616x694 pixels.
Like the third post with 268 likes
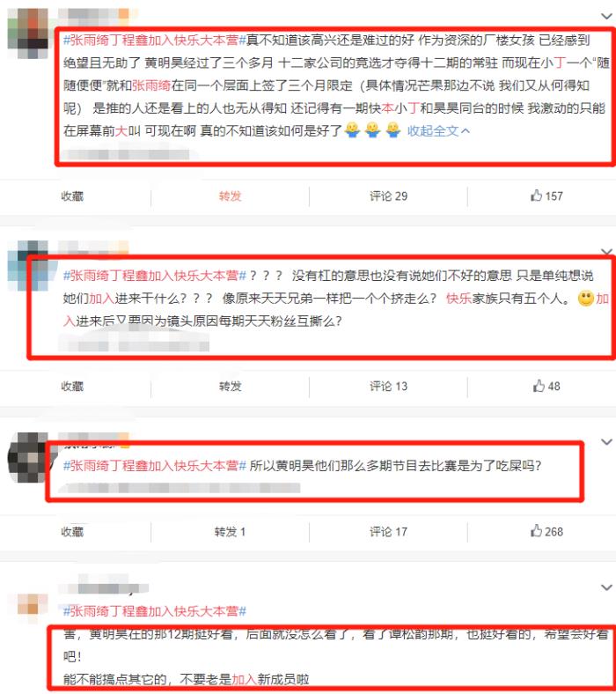[x=546, y=531]
